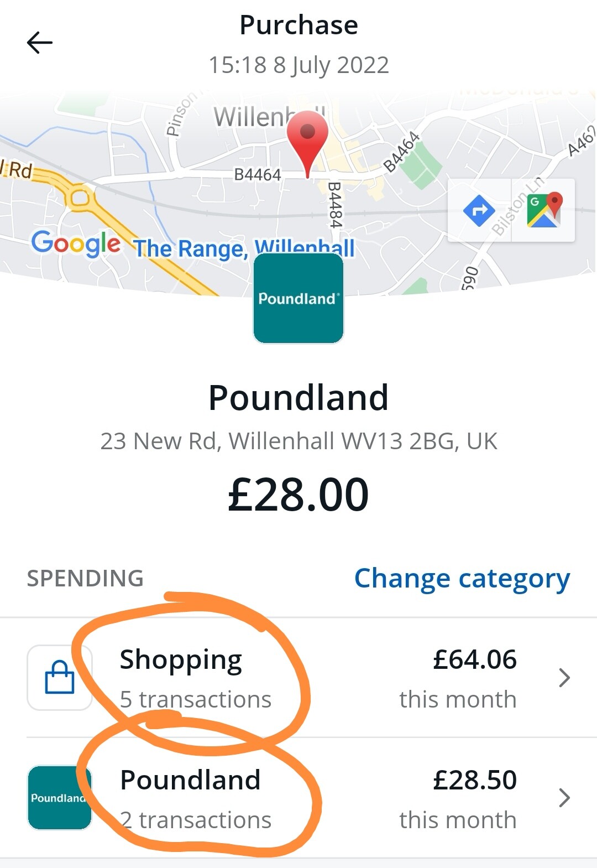Tap the £28.50 Poundland monthly total
The image size is (597, 868).
[x=474, y=780]
